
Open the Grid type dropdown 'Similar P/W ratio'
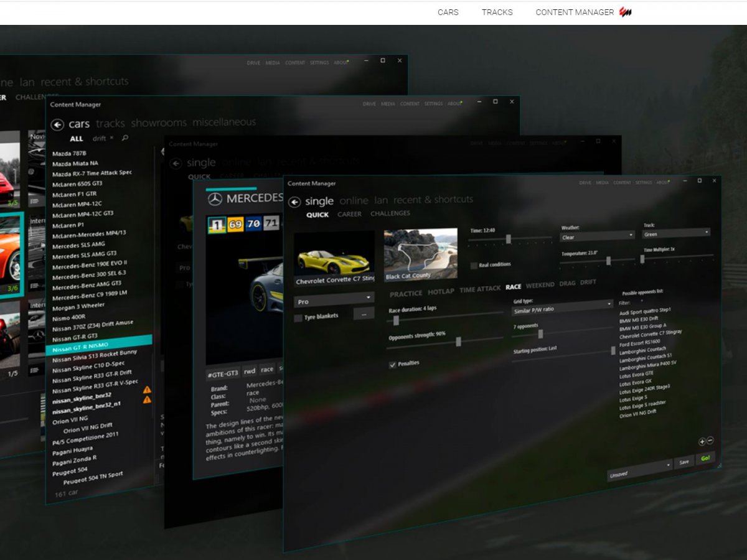pyautogui.click(x=563, y=307)
